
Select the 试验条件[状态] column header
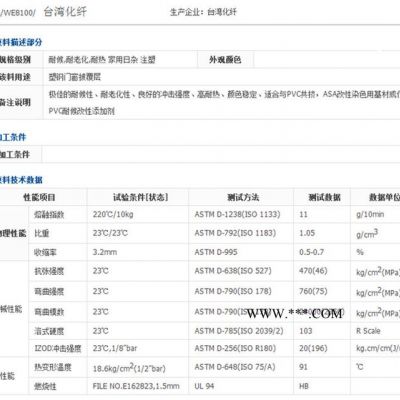point(140,197)
